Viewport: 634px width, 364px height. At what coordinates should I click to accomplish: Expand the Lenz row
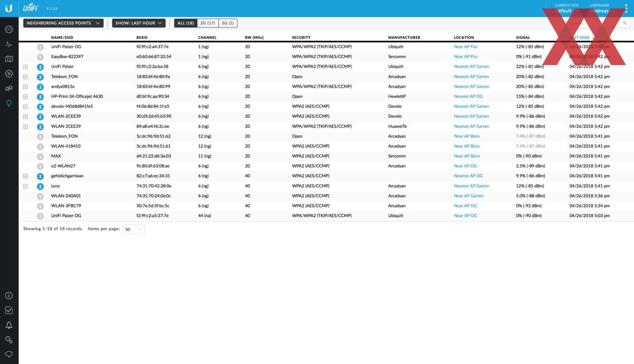[x=26, y=186]
